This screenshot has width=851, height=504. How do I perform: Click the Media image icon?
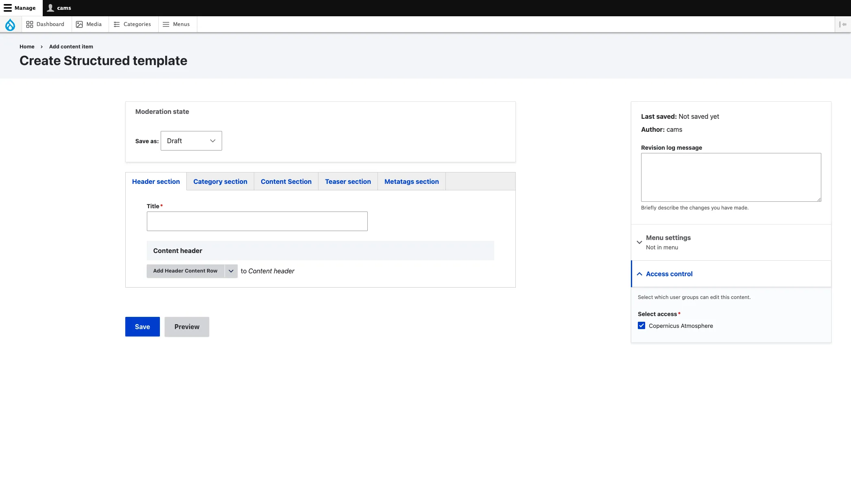point(79,24)
